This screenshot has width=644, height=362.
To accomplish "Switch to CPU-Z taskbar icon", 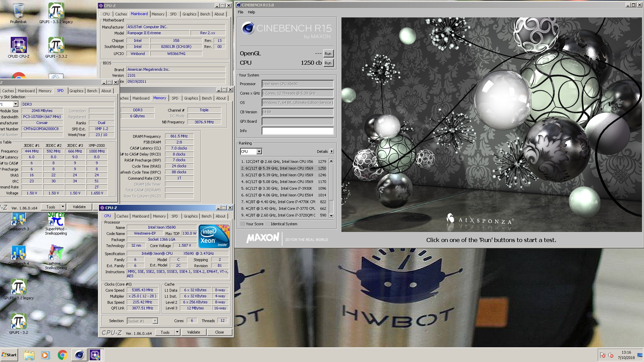I will [x=95, y=355].
